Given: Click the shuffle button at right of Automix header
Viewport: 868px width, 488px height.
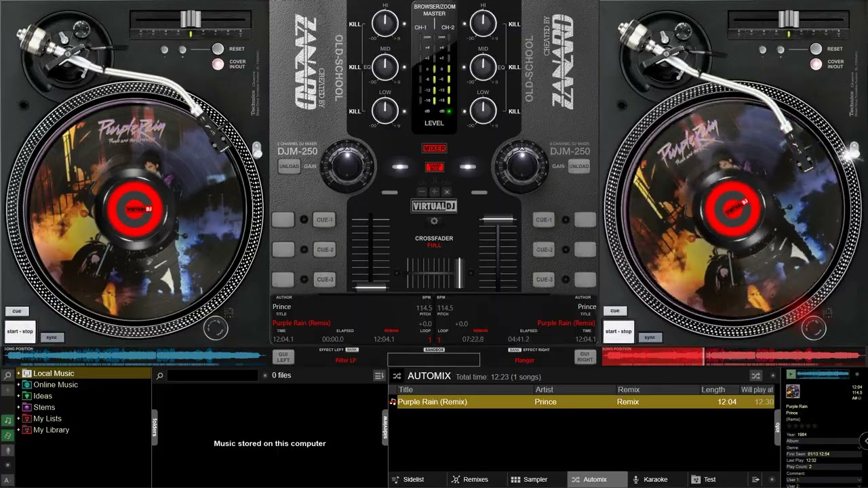Looking at the screenshot, I should coord(755,375).
